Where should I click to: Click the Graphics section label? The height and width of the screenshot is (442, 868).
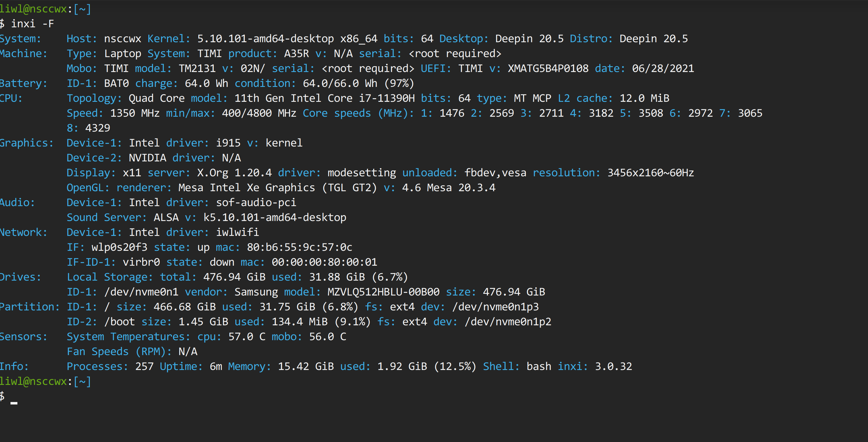(26, 143)
